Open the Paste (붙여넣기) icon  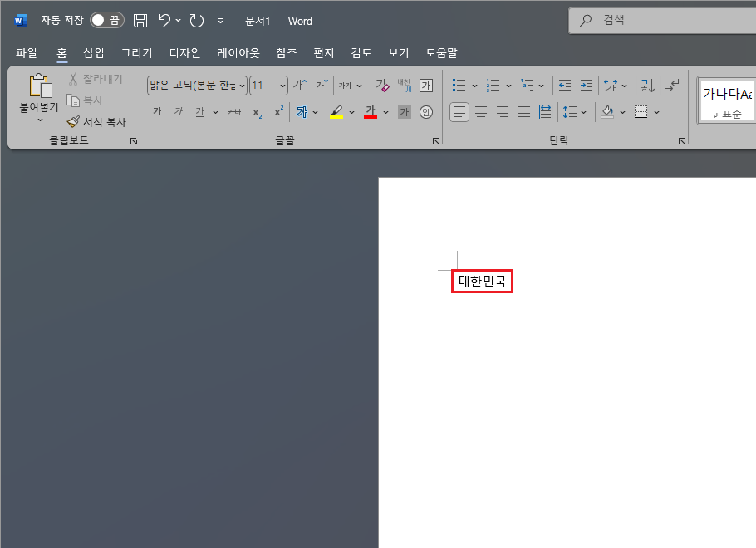41,86
